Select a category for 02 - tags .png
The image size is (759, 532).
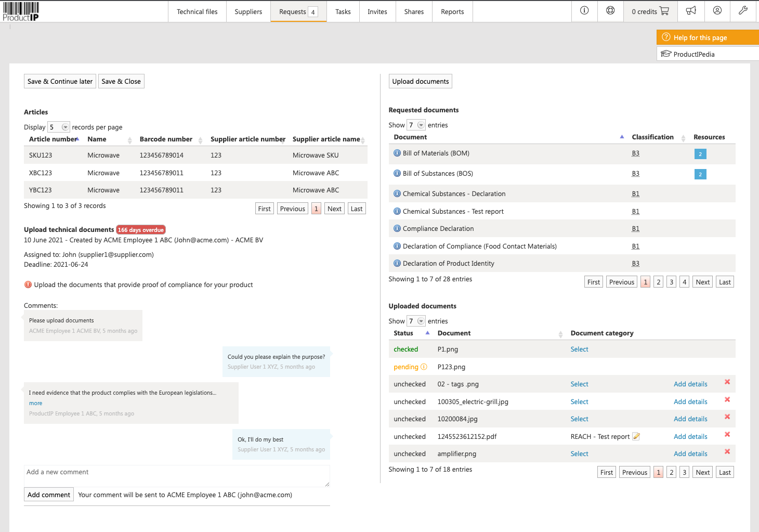579,384
